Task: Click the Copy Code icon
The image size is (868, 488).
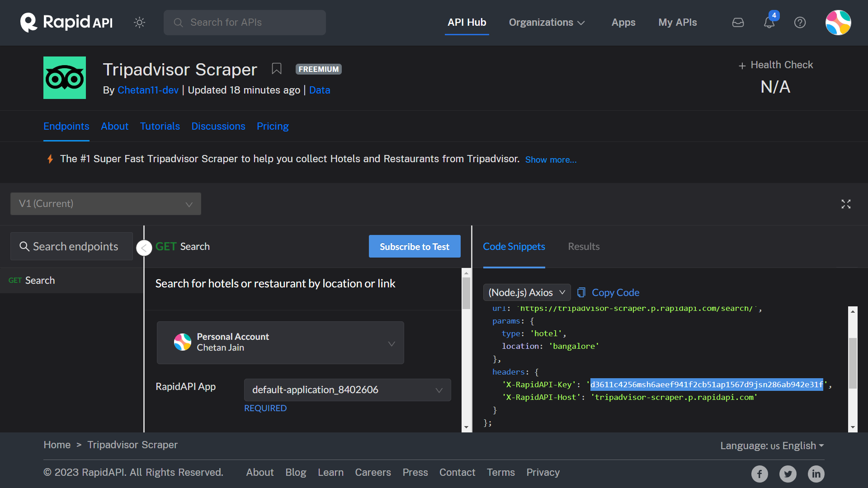Action: [581, 292]
